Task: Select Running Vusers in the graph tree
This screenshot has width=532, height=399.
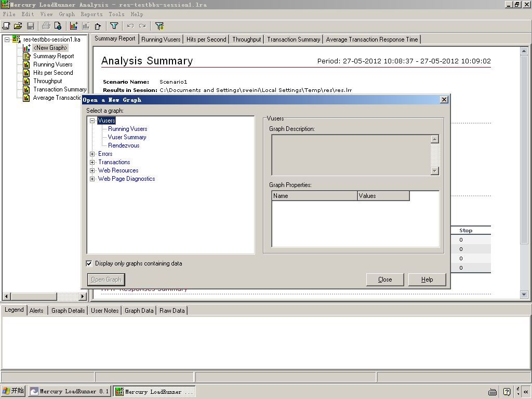Action: click(x=128, y=129)
